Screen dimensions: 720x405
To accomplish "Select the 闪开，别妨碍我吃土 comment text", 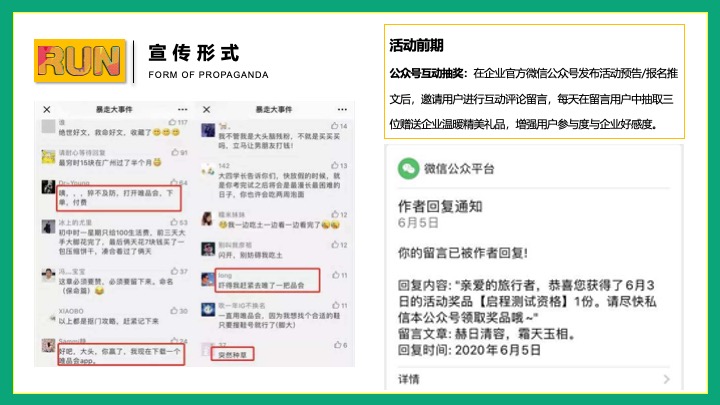I will tap(250, 255).
